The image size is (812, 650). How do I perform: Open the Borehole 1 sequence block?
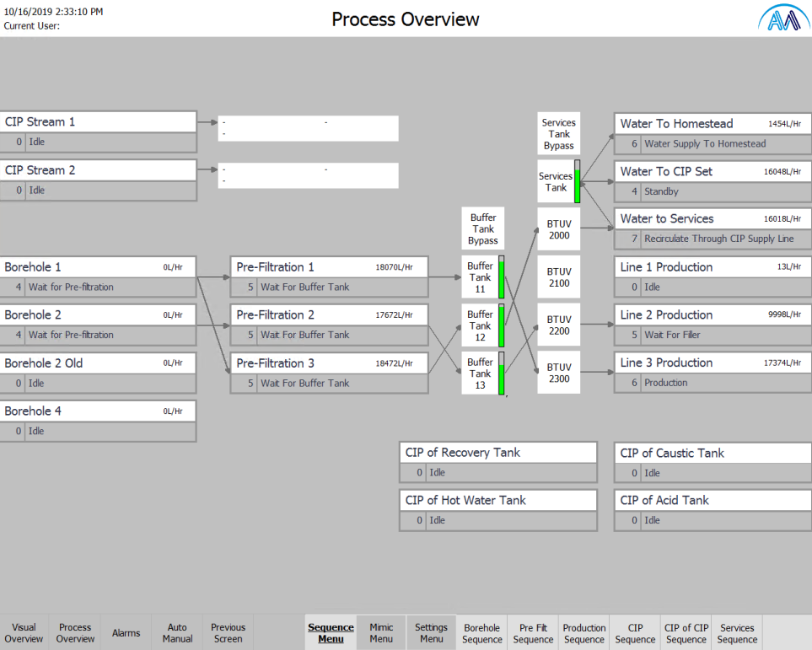tap(99, 277)
